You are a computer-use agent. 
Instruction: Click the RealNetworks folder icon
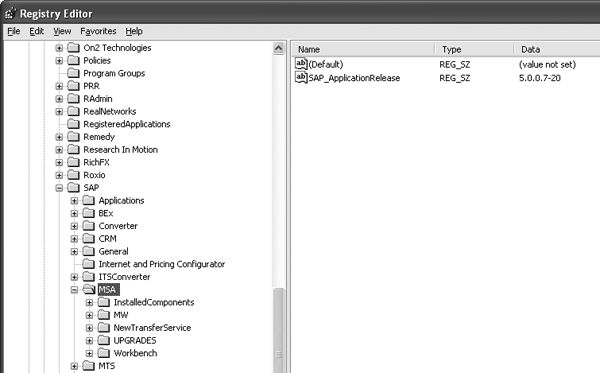73,111
